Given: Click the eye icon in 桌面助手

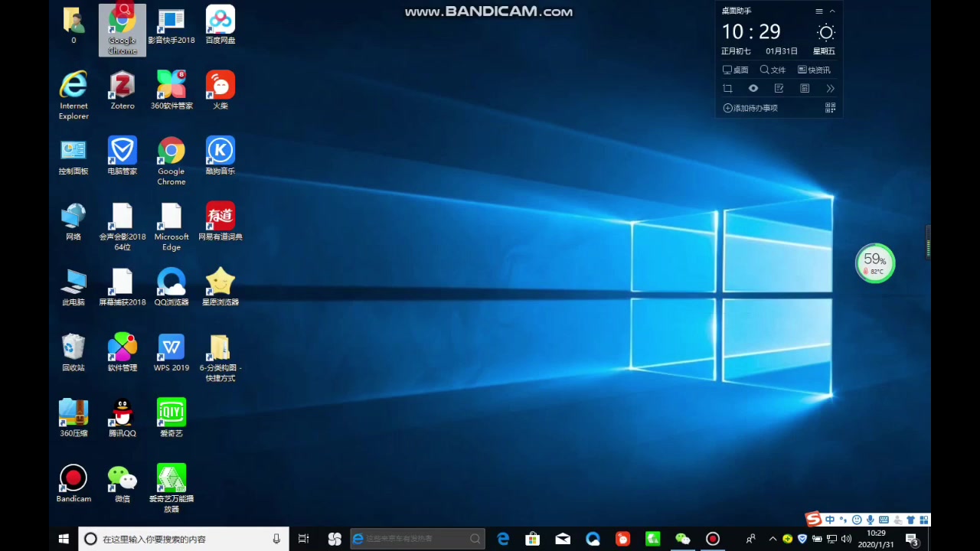Looking at the screenshot, I should point(753,88).
